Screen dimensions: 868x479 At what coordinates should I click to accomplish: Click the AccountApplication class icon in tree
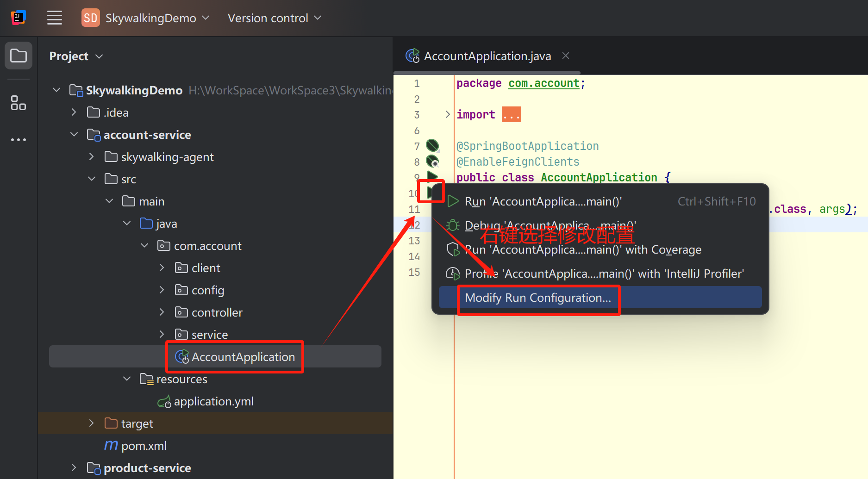(182, 356)
